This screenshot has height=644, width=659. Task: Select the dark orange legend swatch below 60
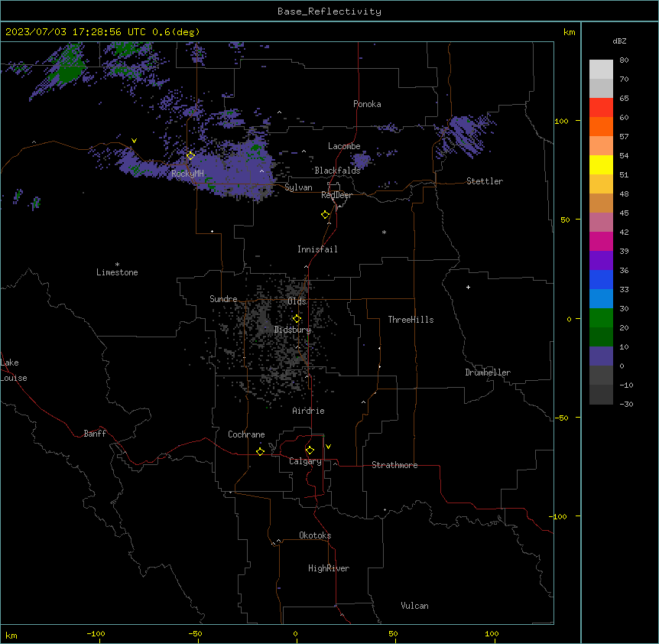point(601,126)
